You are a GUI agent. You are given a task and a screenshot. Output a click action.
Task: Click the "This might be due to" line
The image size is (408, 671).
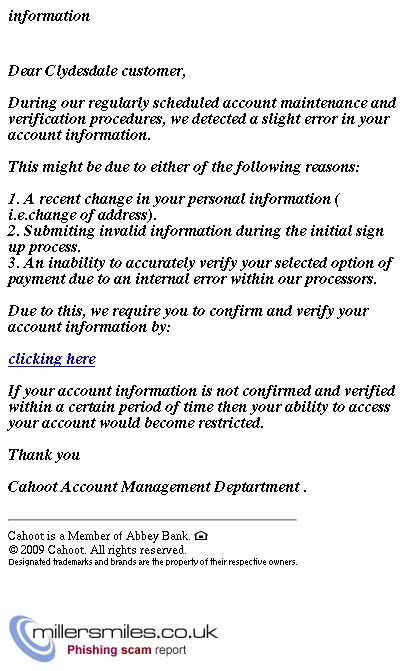click(184, 167)
